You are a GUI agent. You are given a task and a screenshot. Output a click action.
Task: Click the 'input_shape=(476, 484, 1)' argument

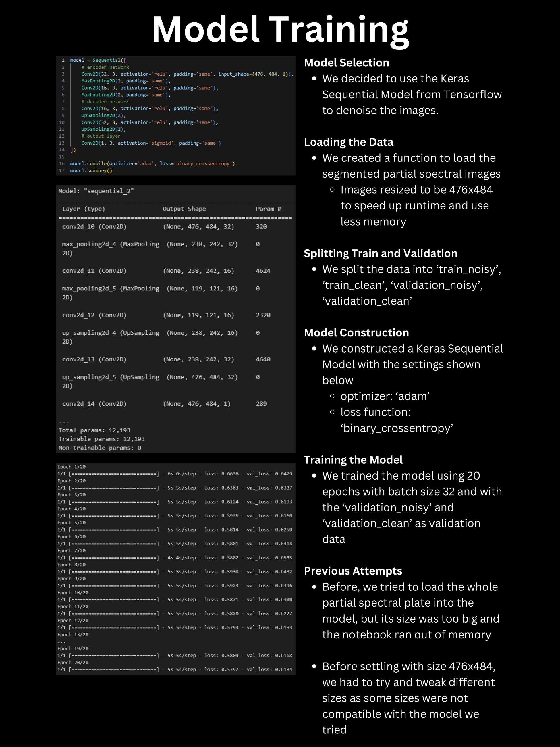[254, 74]
